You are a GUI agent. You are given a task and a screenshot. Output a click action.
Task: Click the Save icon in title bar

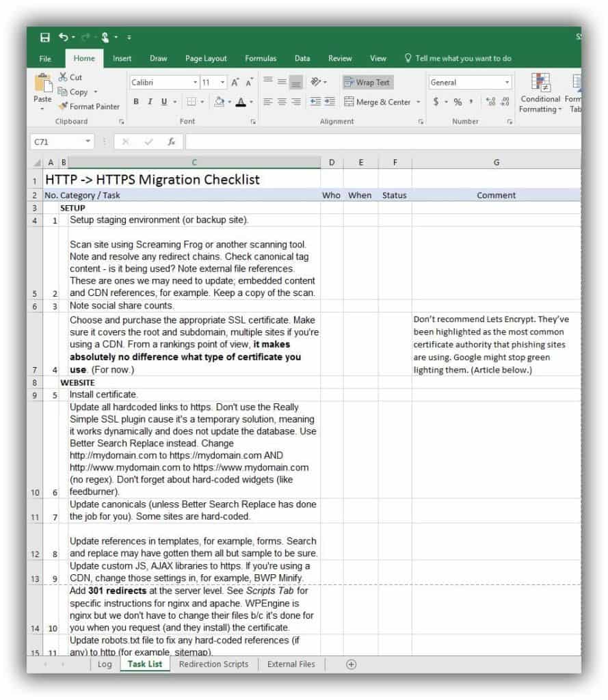pos(45,37)
